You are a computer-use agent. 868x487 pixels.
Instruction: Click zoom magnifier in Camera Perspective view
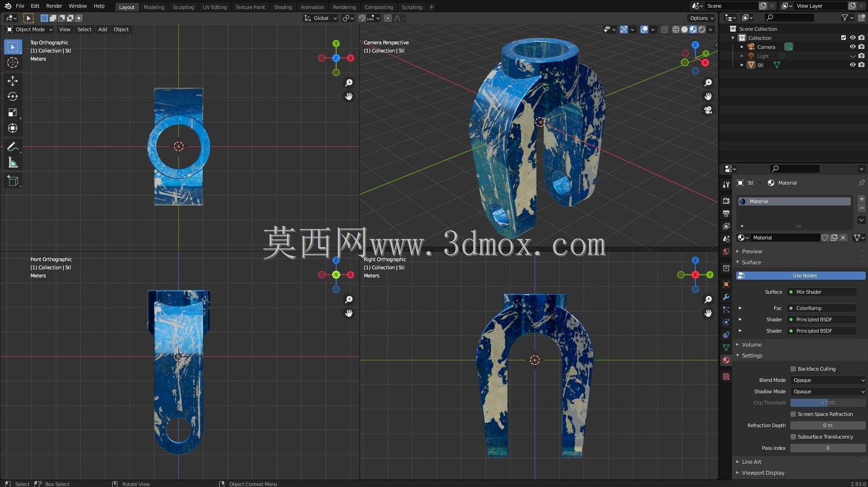pos(708,83)
